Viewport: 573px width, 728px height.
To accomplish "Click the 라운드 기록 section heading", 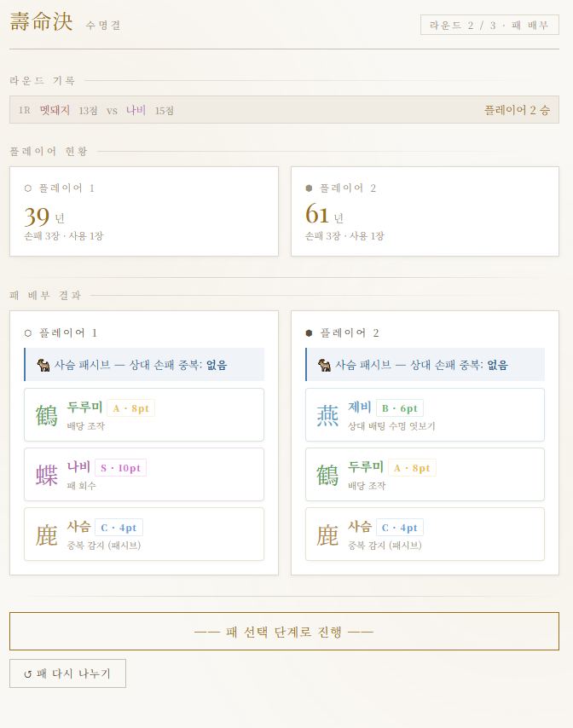I will tap(43, 80).
